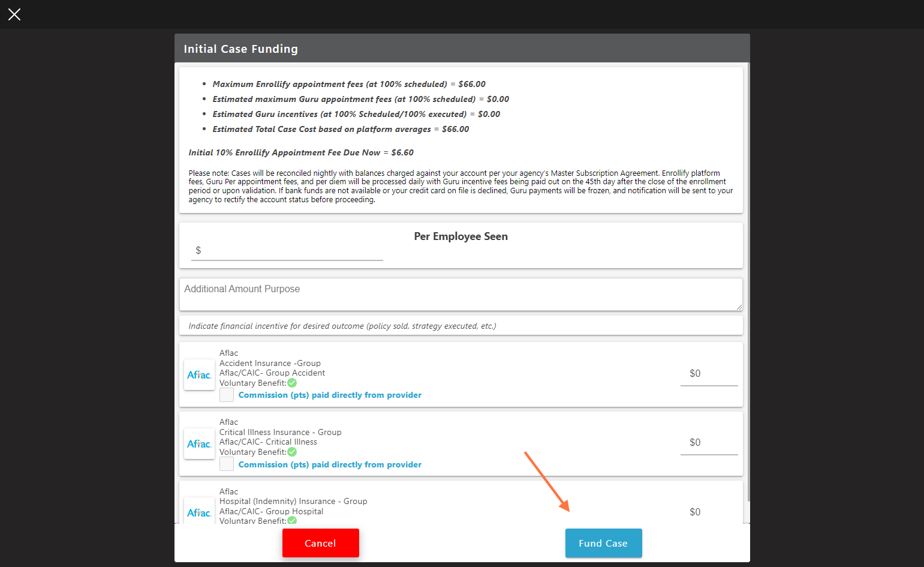
Task: Click 'Maximum Enrollify appointment fees' bullet
Action: pyautogui.click(x=349, y=84)
